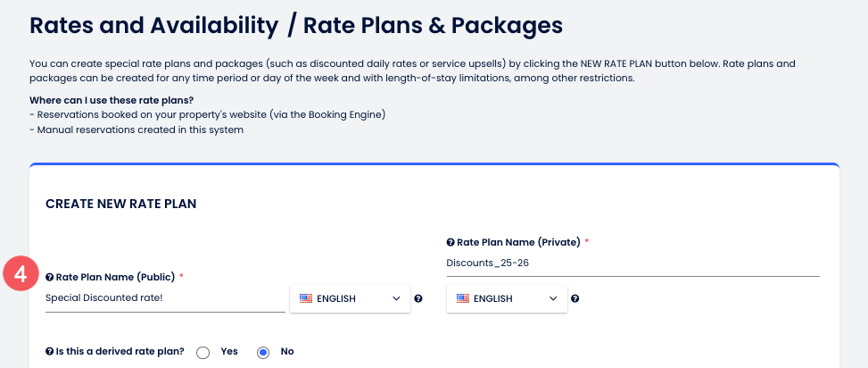Image resolution: width=868 pixels, height=368 pixels.
Task: Click help icon right of private language dropdown
Action: tap(575, 298)
